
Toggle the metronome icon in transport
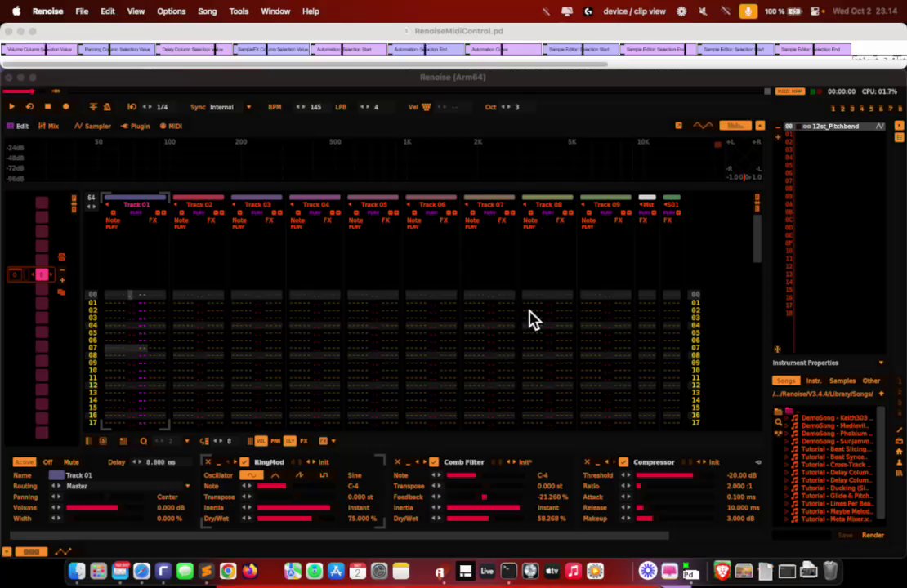pyautogui.click(x=107, y=106)
